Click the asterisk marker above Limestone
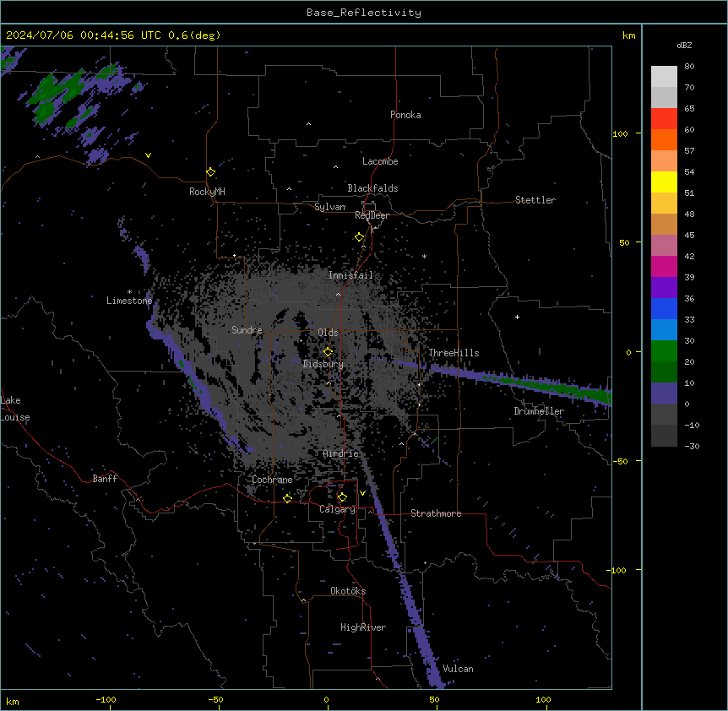Image resolution: width=728 pixels, height=711 pixels. coord(129,292)
